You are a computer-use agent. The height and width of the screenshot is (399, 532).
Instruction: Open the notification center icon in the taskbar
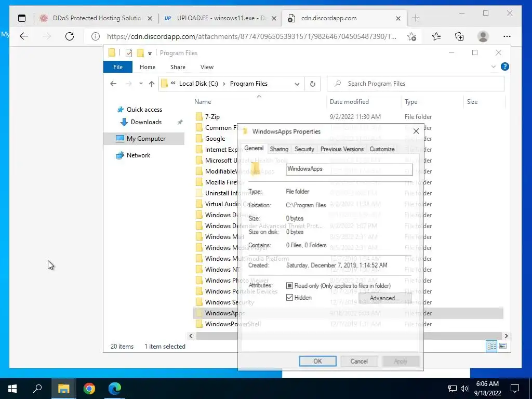[515, 389]
